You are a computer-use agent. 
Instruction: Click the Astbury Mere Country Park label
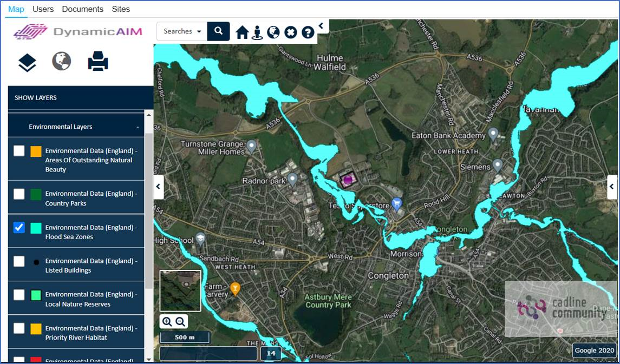(x=328, y=301)
